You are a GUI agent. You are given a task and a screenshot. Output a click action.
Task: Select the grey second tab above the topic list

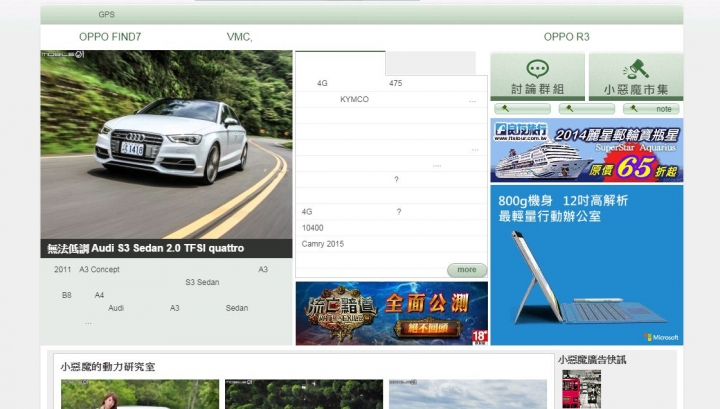pyautogui.click(x=431, y=63)
